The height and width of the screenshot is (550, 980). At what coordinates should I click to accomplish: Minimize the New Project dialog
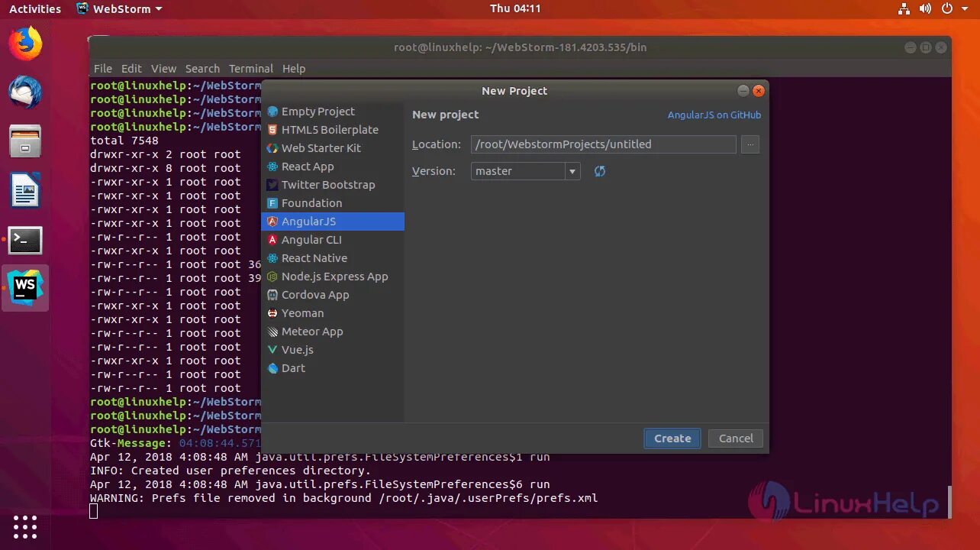coord(743,91)
